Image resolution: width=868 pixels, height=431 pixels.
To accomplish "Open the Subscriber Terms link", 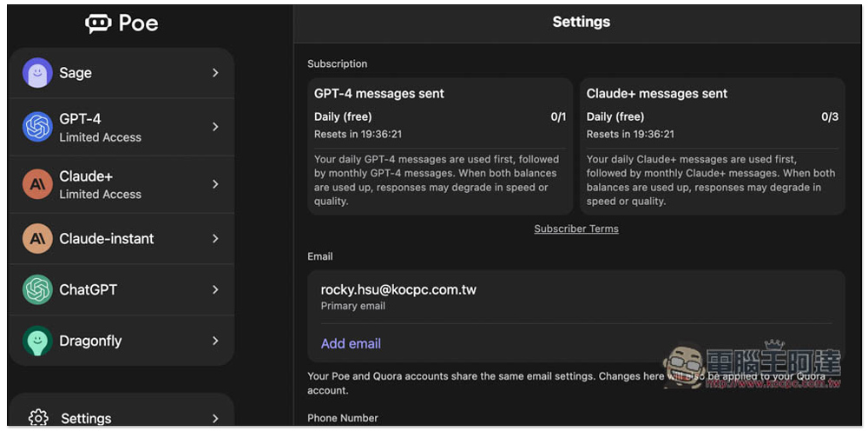I will [x=576, y=229].
